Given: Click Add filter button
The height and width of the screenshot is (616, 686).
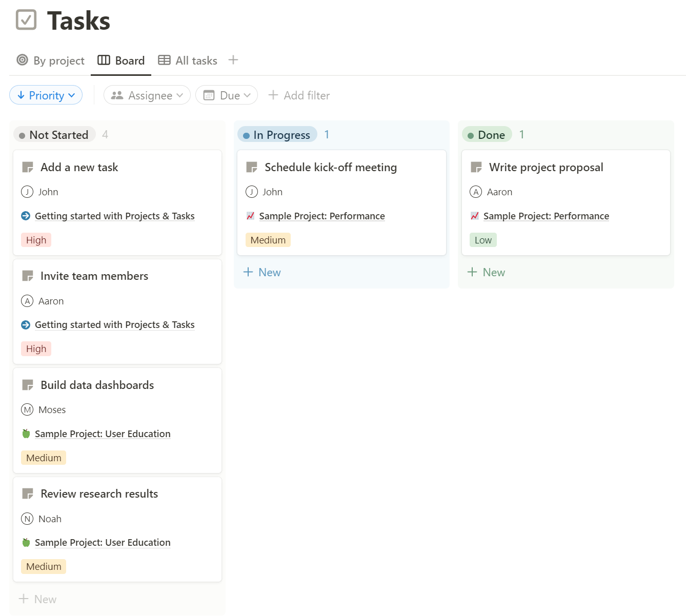Looking at the screenshot, I should click(x=299, y=95).
